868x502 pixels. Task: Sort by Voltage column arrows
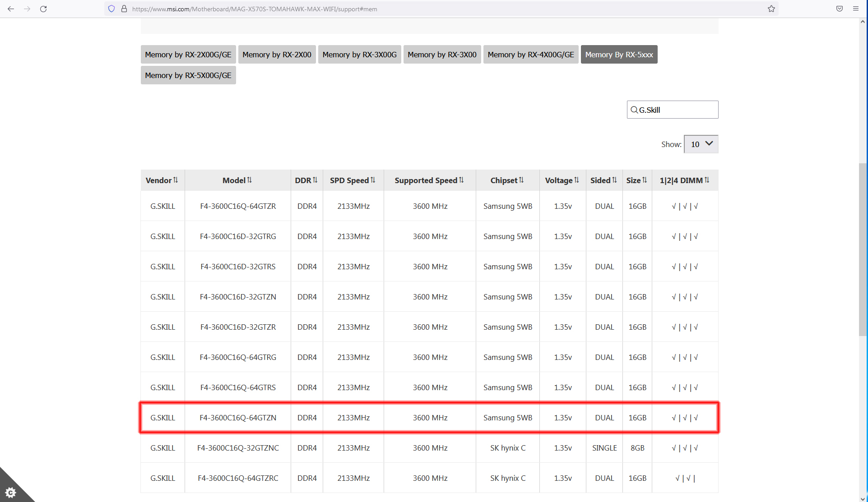click(576, 180)
